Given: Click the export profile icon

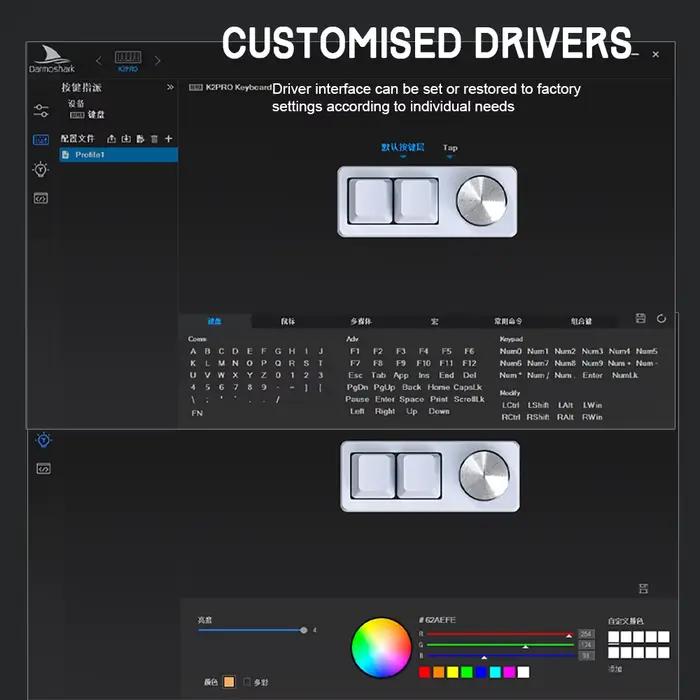Looking at the screenshot, I should (111, 139).
